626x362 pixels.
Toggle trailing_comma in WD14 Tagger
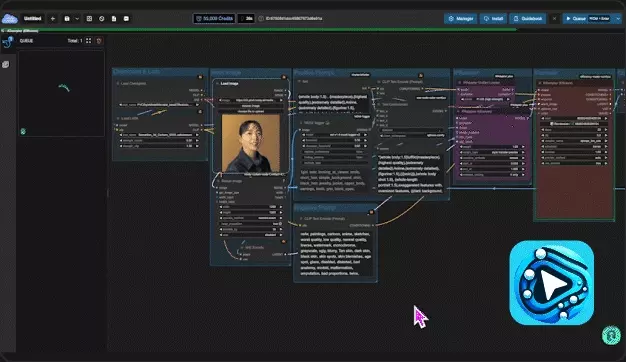tap(335, 157)
